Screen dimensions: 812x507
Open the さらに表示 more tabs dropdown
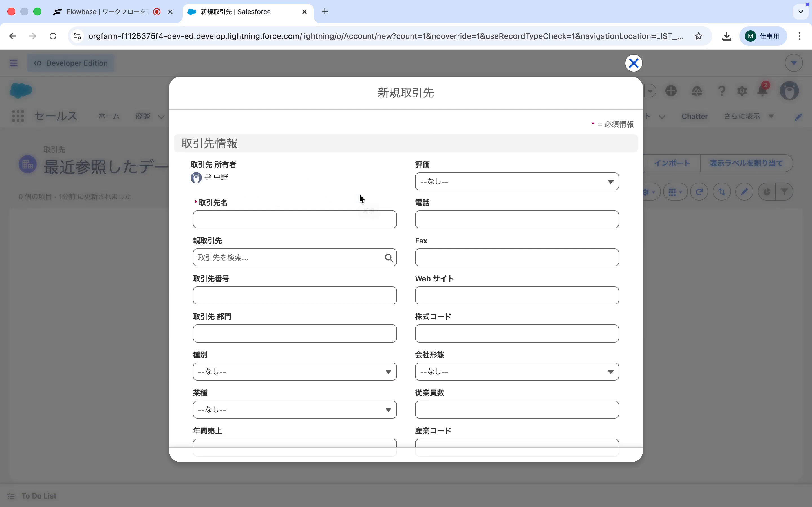[748, 116]
